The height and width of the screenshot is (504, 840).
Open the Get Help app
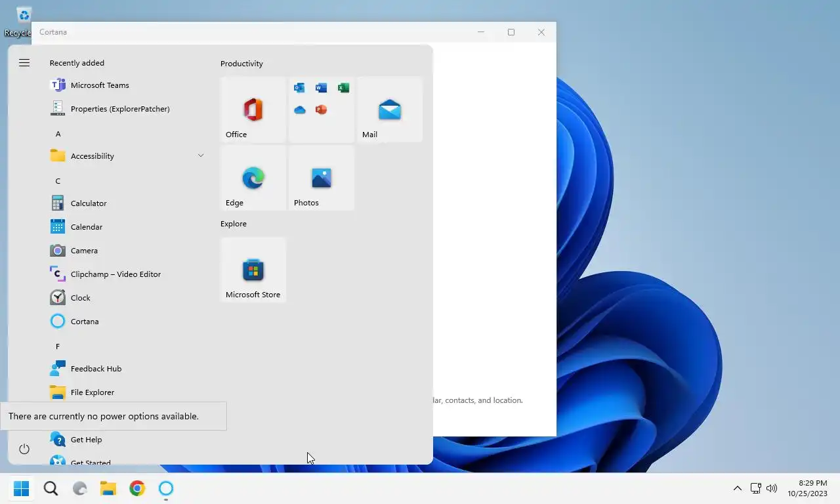pyautogui.click(x=127, y=440)
